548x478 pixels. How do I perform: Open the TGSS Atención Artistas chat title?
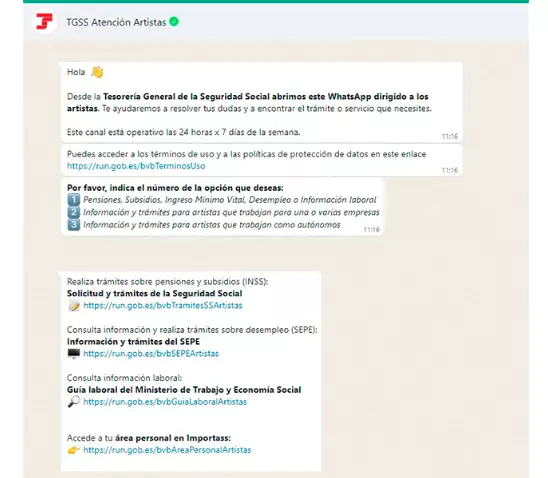pos(116,22)
